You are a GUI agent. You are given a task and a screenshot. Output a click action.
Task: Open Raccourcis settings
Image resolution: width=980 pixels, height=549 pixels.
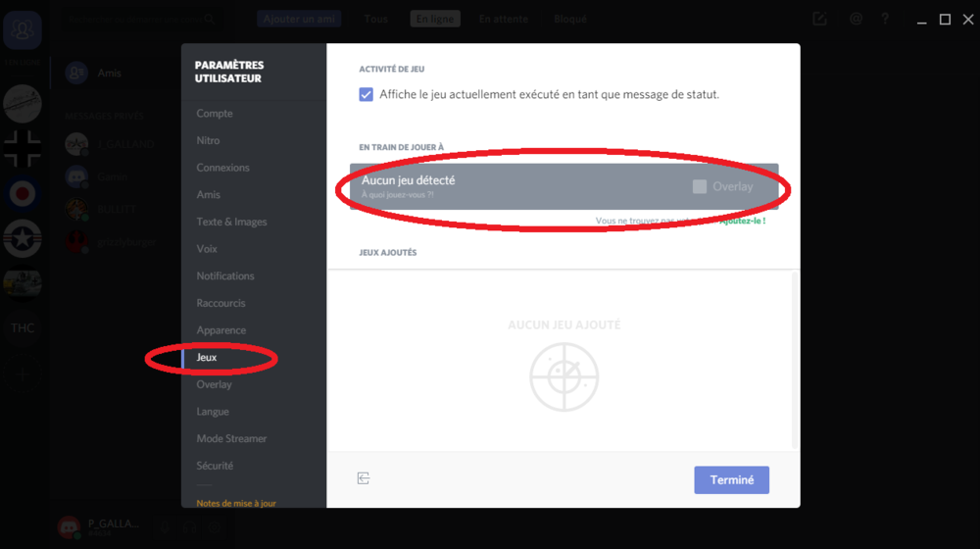pos(220,303)
